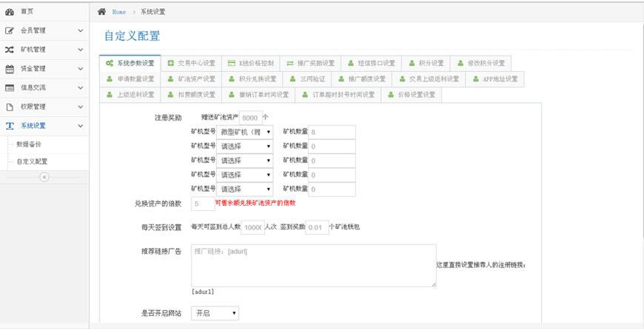Click the [adurl] text below the text area
644x329 pixels.
pyautogui.click(x=202, y=292)
